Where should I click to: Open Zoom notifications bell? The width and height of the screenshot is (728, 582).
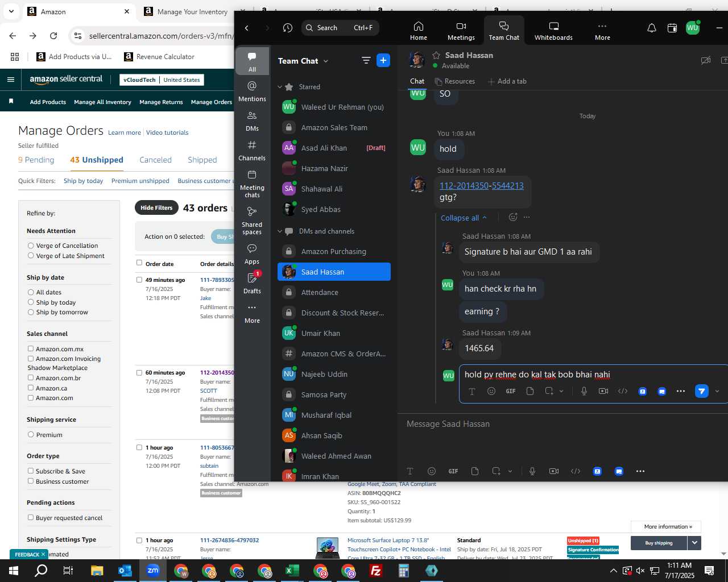pyautogui.click(x=652, y=28)
